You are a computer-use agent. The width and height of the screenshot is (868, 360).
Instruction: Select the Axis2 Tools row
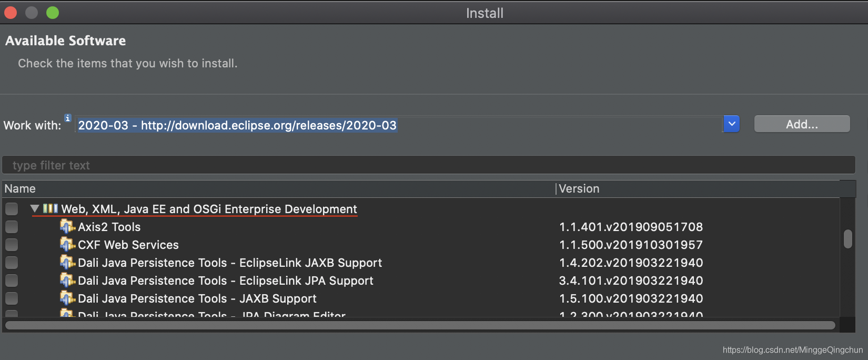pyautogui.click(x=421, y=227)
